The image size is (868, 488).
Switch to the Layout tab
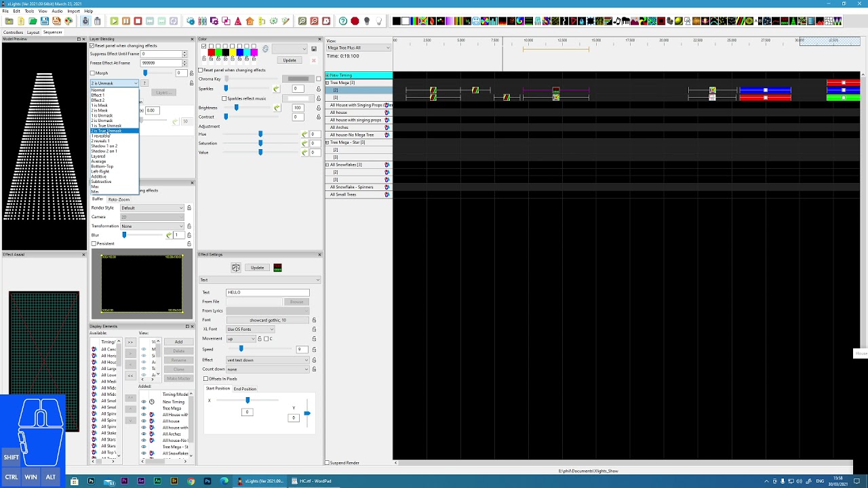click(x=33, y=33)
